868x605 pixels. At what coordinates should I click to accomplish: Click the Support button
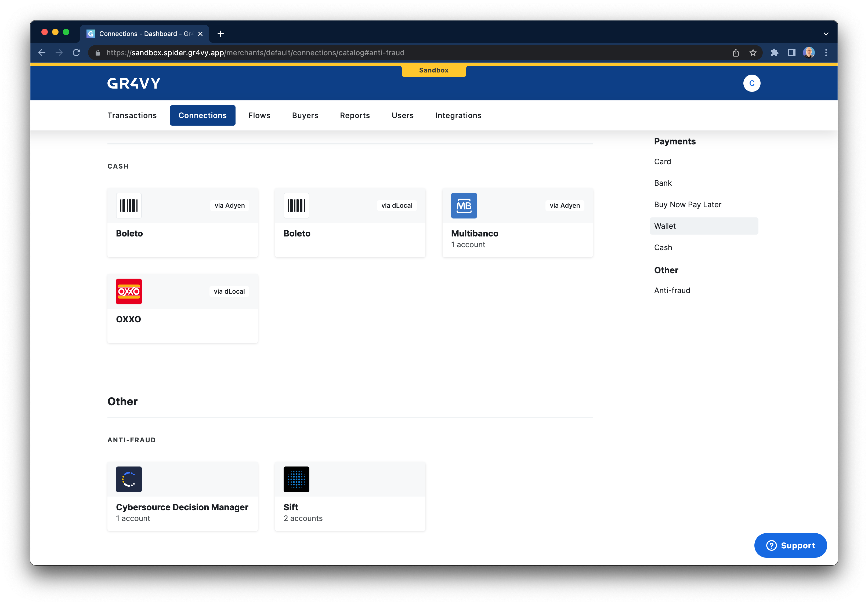tap(790, 545)
